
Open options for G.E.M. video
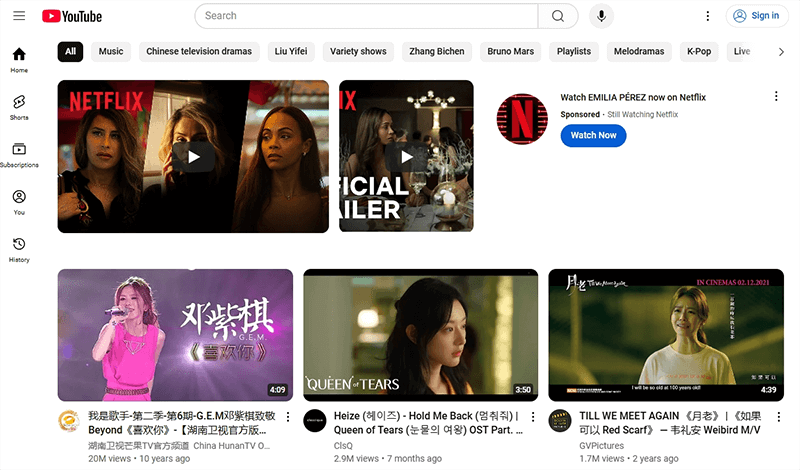click(288, 417)
